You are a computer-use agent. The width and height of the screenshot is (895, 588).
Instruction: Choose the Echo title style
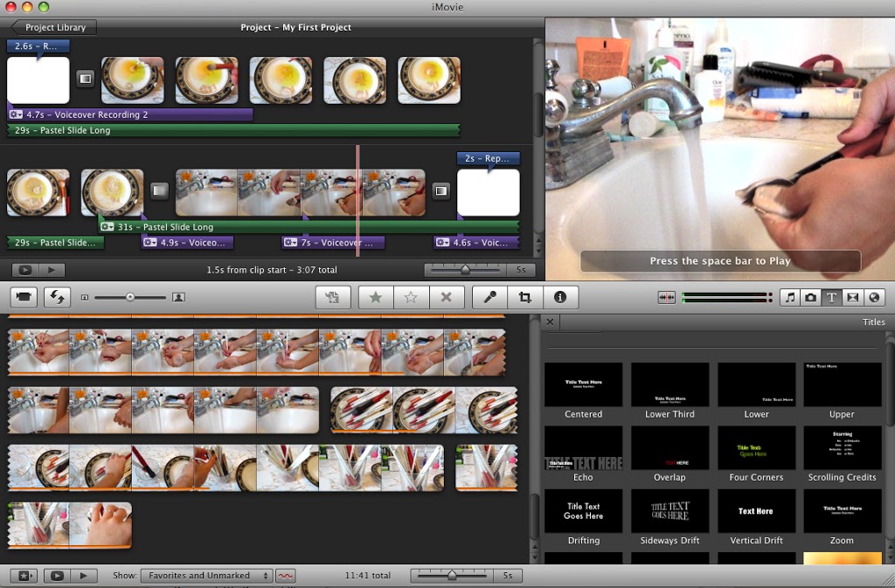coord(583,454)
